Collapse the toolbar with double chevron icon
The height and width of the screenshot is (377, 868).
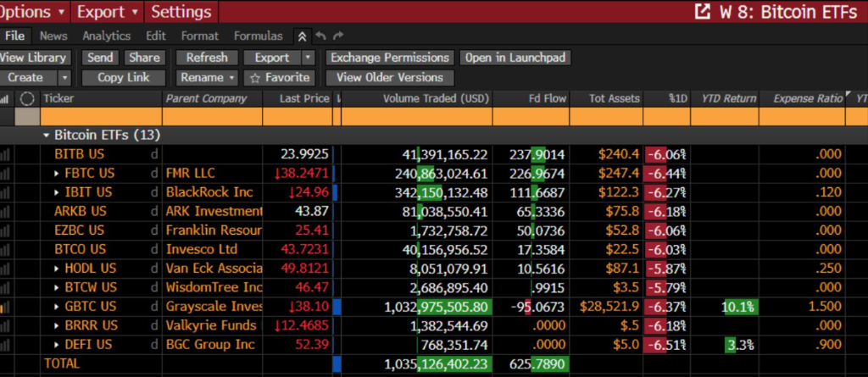(x=302, y=36)
